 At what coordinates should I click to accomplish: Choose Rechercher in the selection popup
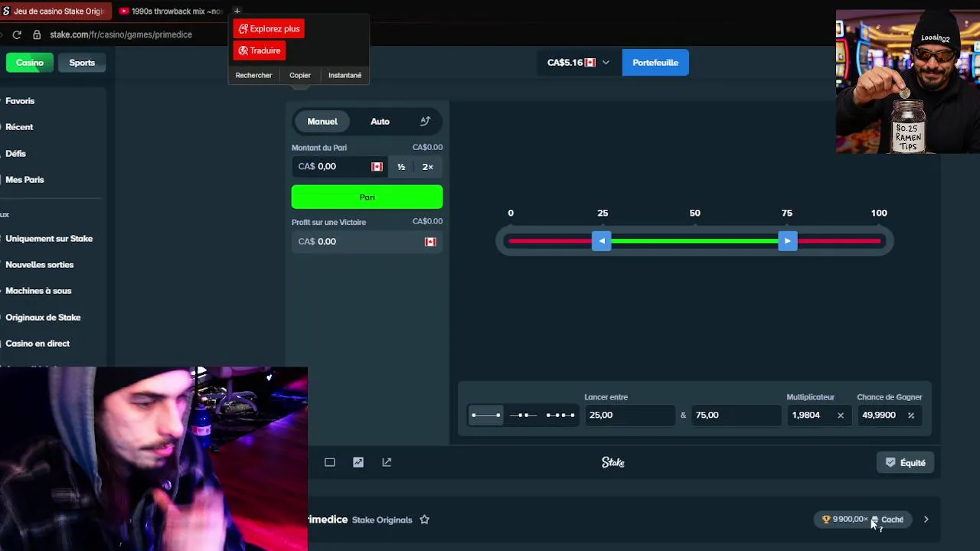click(253, 75)
